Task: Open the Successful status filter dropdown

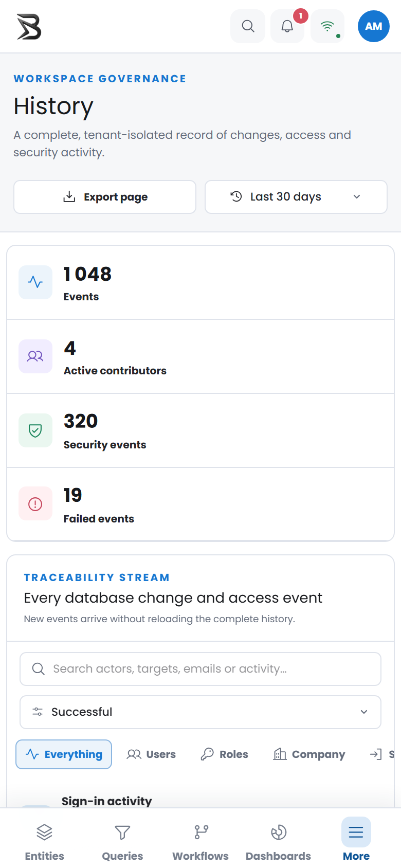Action: pyautogui.click(x=200, y=712)
